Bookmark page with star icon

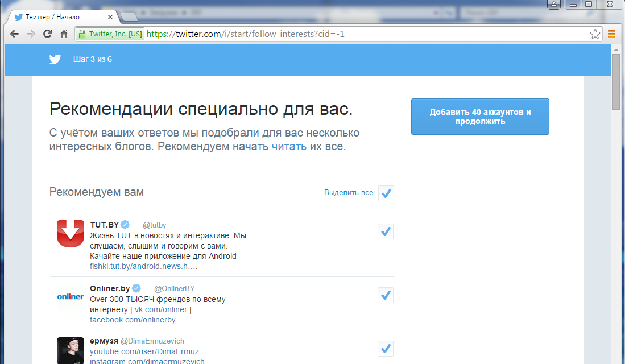pos(595,34)
